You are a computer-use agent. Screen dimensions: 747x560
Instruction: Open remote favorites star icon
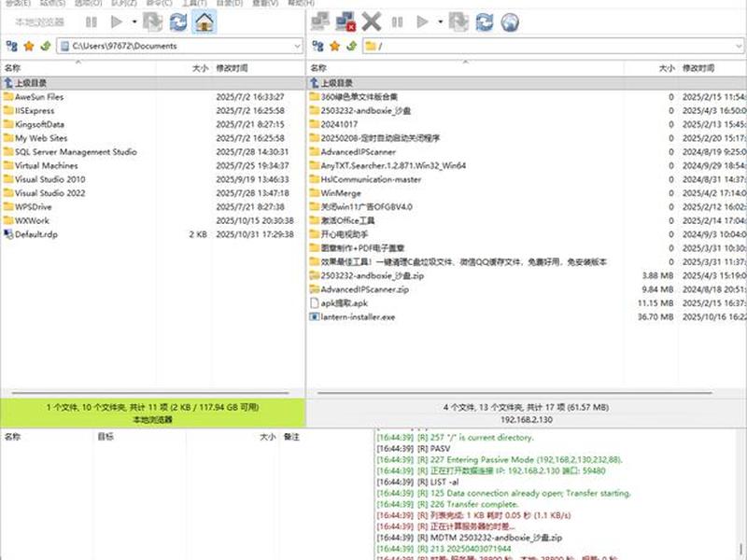click(x=335, y=46)
